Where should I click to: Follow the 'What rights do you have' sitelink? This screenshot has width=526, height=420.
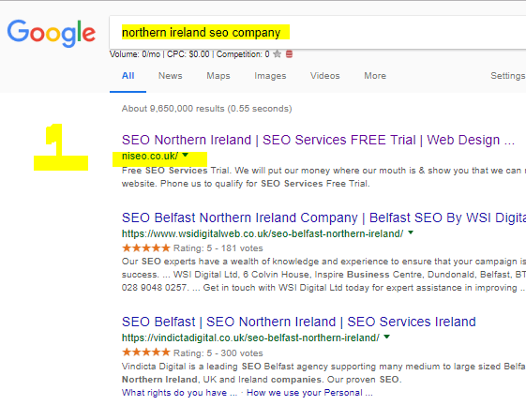point(179,393)
